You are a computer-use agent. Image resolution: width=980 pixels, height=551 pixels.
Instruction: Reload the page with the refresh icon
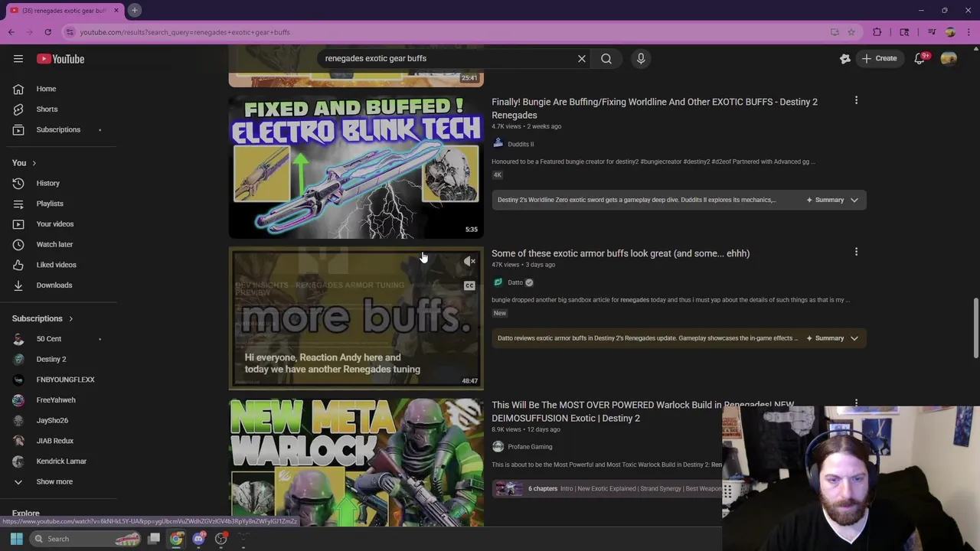[47, 32]
